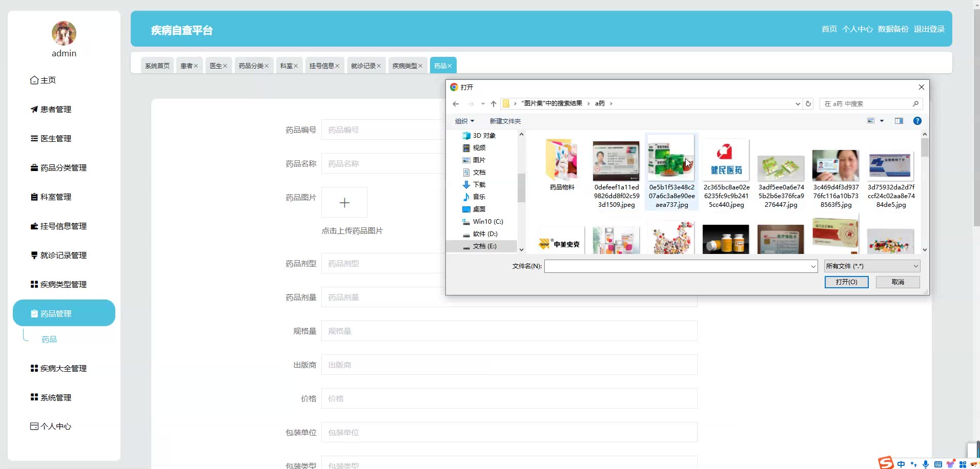980x469 pixels.
Task: Click the search box 在 a药 中搜索
Action: (871, 104)
